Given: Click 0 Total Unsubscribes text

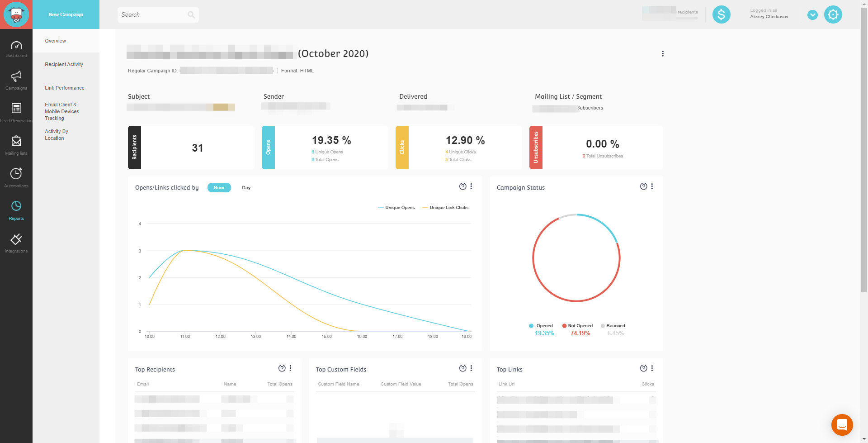Looking at the screenshot, I should [603, 156].
